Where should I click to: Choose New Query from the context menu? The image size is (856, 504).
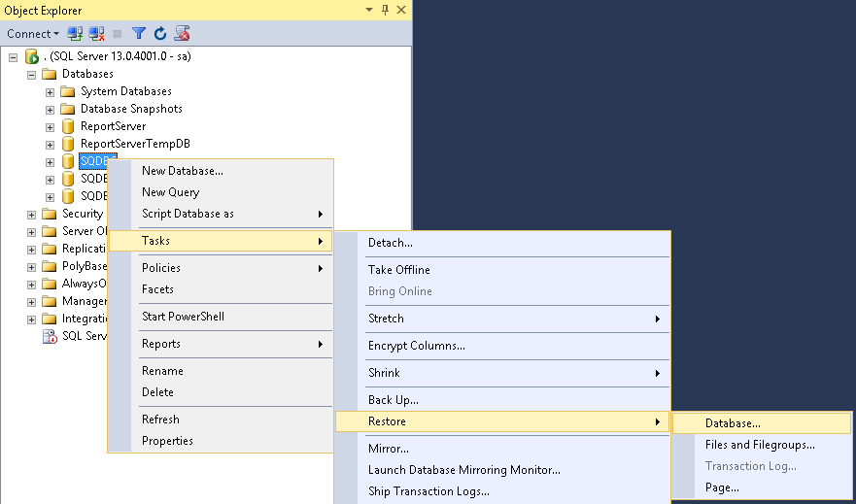(170, 192)
